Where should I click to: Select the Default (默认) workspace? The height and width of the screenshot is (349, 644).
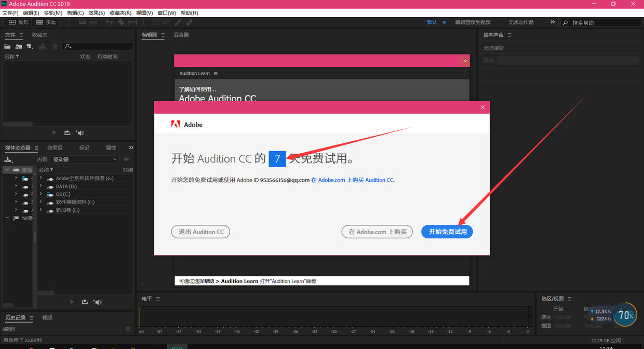click(x=432, y=22)
